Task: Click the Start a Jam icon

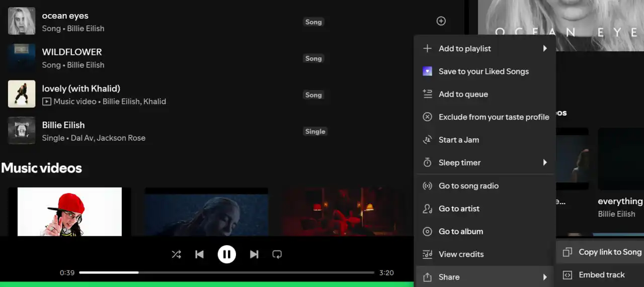Action: point(427,140)
